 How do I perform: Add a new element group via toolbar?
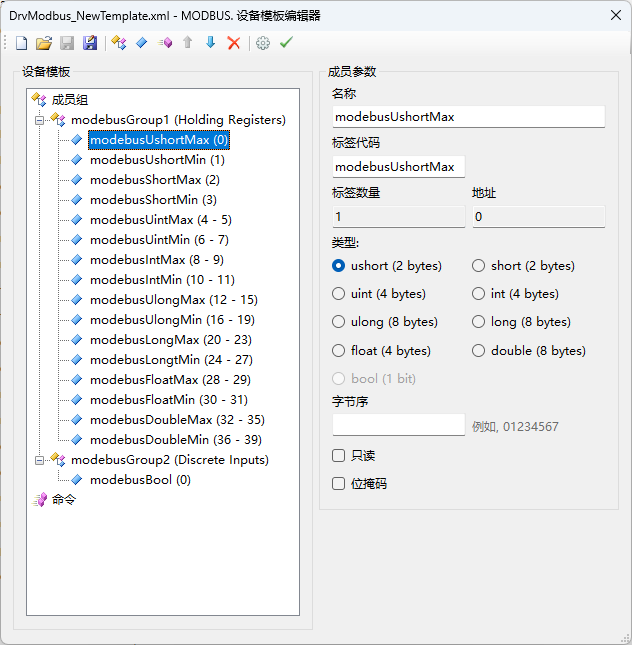[x=118, y=43]
